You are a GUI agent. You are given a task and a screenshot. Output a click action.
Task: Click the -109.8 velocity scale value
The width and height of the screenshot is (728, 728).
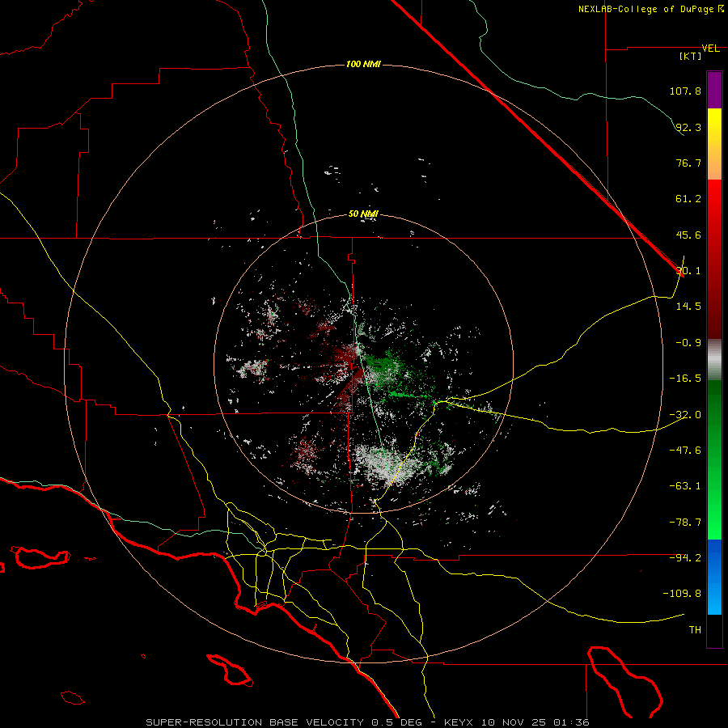[682, 594]
